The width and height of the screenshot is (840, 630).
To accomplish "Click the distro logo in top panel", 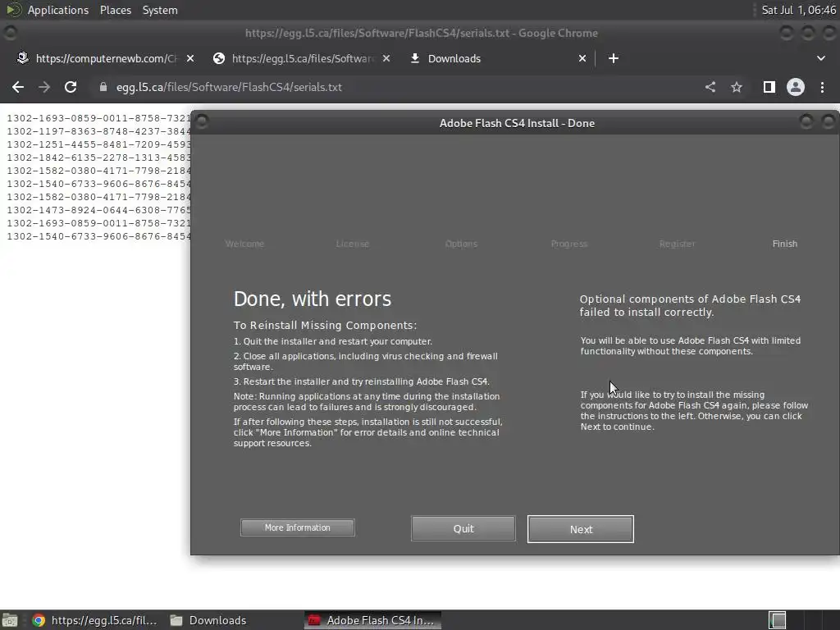I will (14, 10).
